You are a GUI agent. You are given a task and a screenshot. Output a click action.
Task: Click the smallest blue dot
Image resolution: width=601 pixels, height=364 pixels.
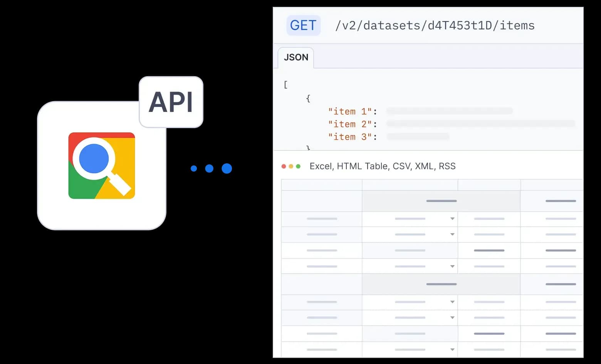point(194,169)
